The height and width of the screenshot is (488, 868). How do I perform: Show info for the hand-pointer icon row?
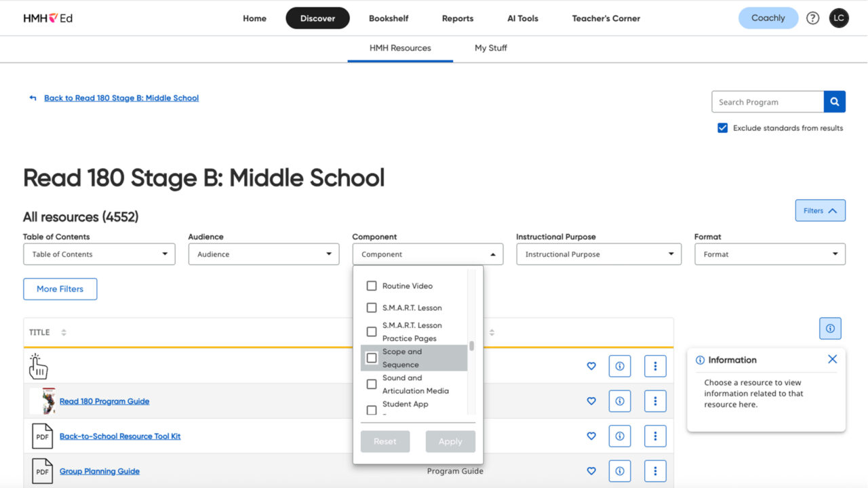620,366
